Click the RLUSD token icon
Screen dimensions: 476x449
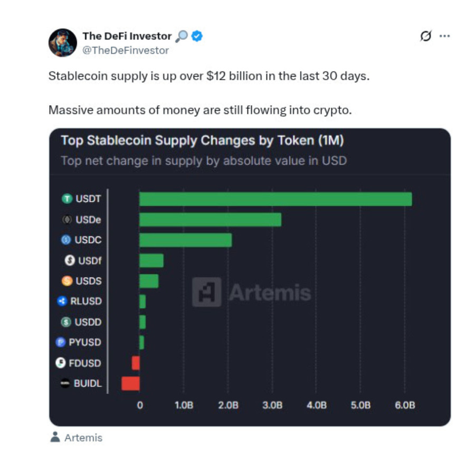click(62, 301)
